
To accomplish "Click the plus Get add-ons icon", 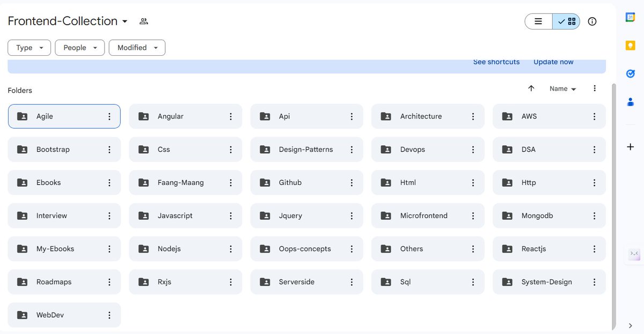I will (630, 147).
